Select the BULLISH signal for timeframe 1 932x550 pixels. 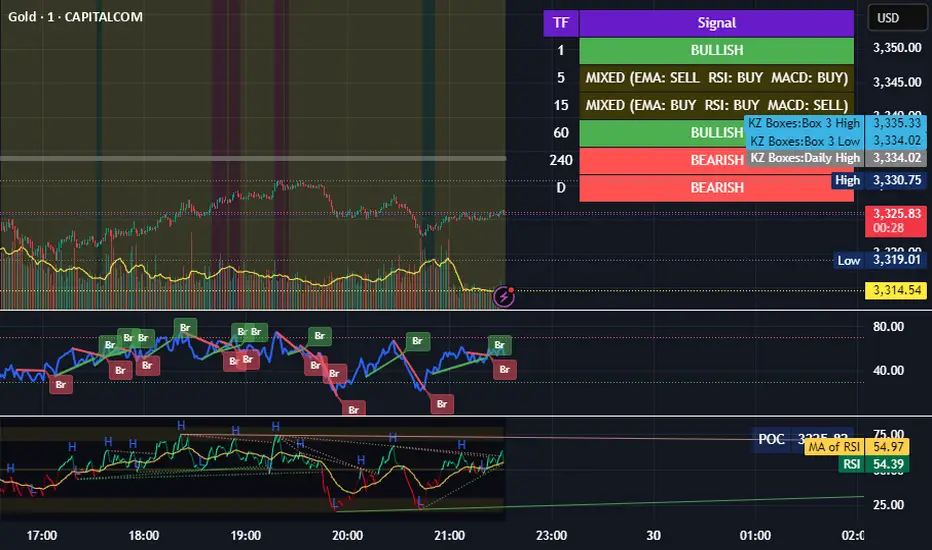coord(716,50)
